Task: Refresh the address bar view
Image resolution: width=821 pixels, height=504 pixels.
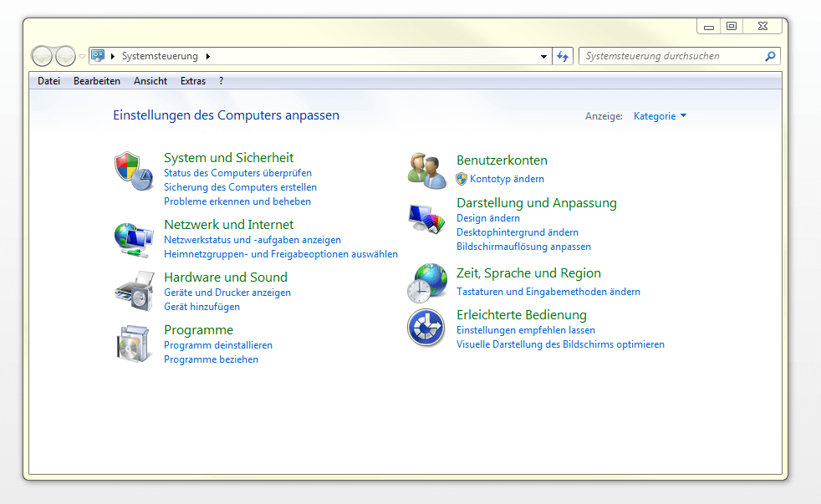Action: point(563,56)
